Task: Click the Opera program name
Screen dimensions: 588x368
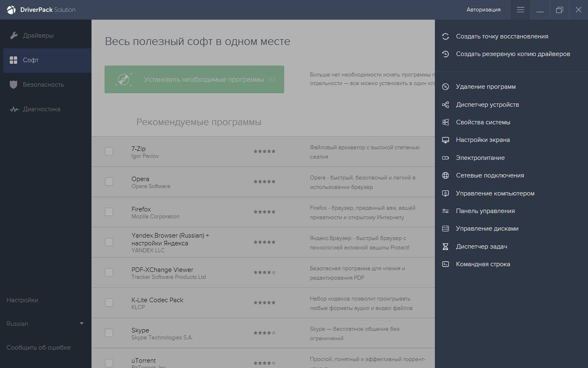Action: (140, 179)
